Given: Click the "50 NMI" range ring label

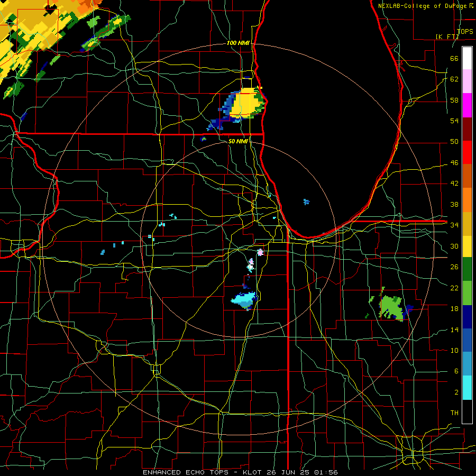Looking at the screenshot, I should click(238, 141).
